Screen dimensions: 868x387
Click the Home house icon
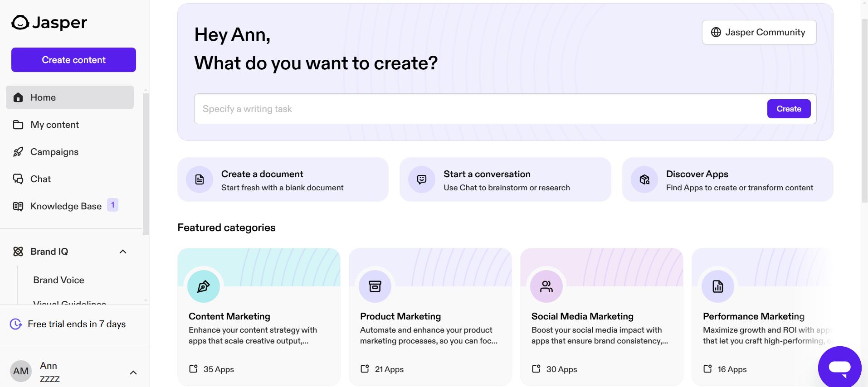tap(18, 97)
